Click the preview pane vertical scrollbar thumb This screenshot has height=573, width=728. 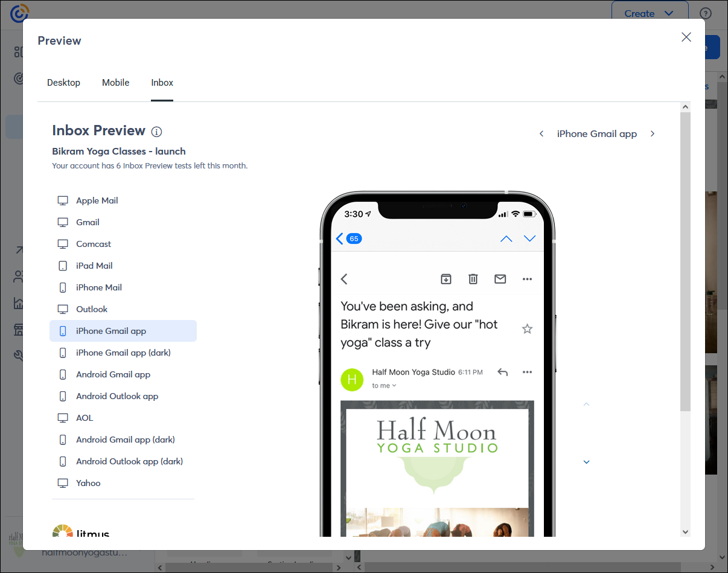coord(685,261)
